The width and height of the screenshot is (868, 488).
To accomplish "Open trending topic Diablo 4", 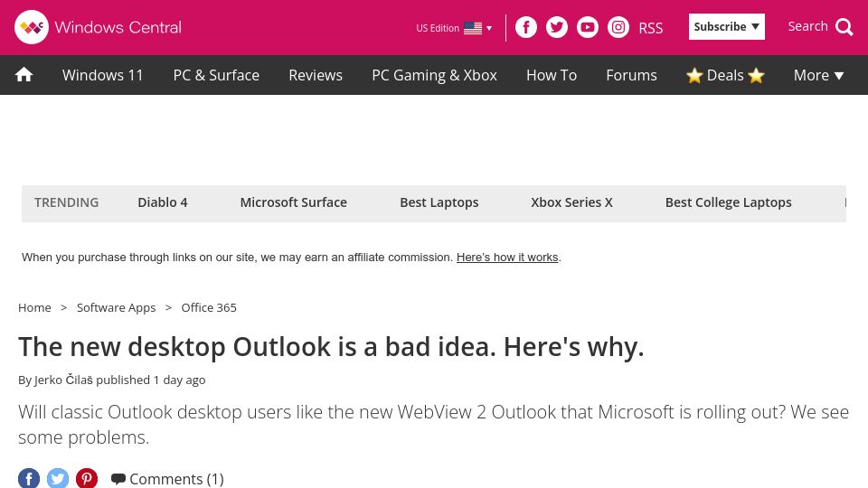I will coord(163,202).
